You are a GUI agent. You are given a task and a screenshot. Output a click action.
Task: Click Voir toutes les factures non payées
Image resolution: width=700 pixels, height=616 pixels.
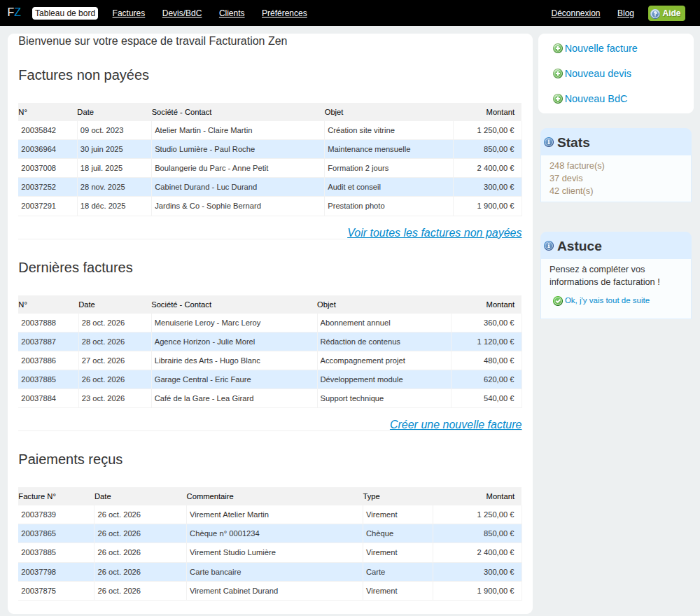tap(435, 233)
